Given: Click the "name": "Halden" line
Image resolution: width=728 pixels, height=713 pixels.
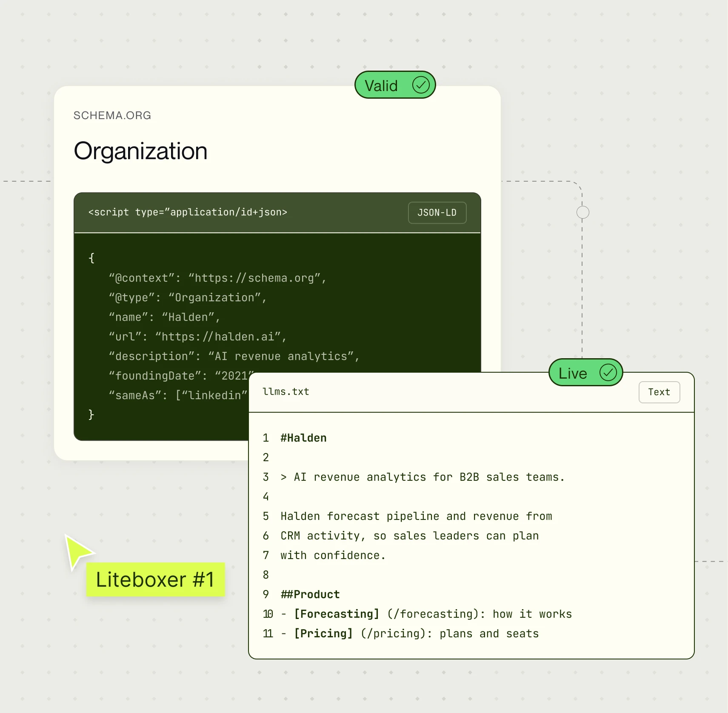Looking at the screenshot, I should [164, 317].
